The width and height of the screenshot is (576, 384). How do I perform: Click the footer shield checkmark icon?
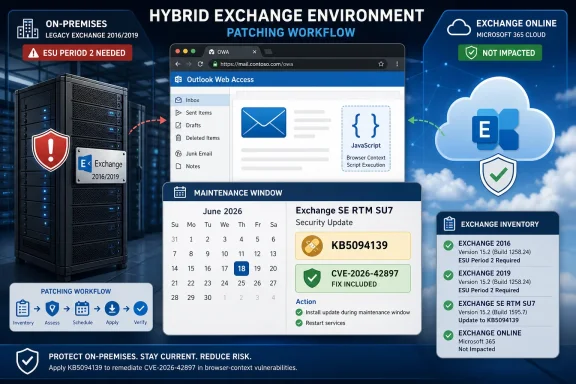28,361
